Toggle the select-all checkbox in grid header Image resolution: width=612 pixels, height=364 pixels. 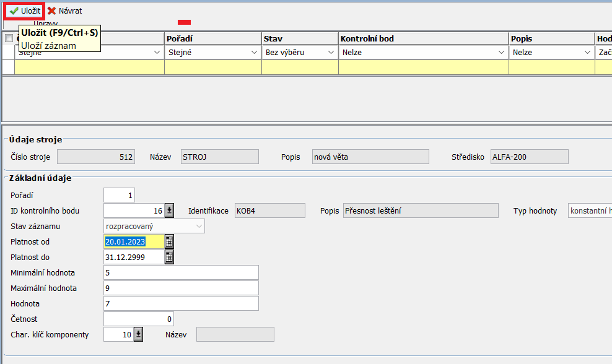click(x=9, y=38)
